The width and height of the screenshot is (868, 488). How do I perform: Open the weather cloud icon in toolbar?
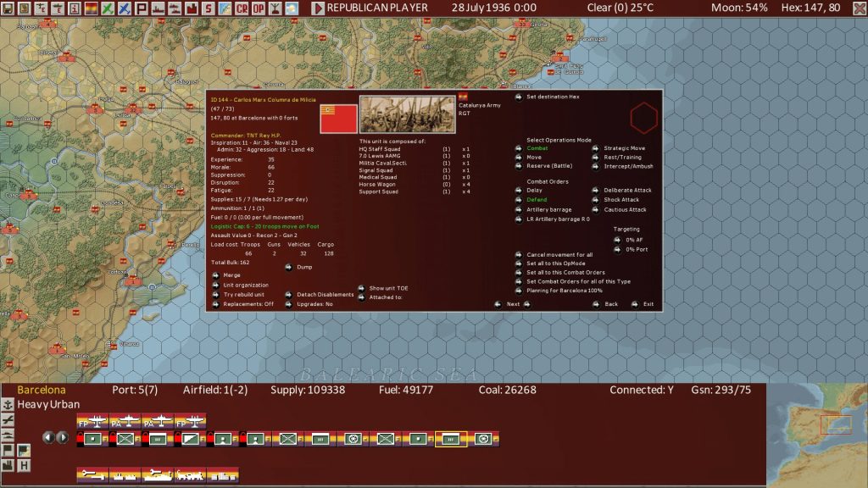[x=291, y=8]
